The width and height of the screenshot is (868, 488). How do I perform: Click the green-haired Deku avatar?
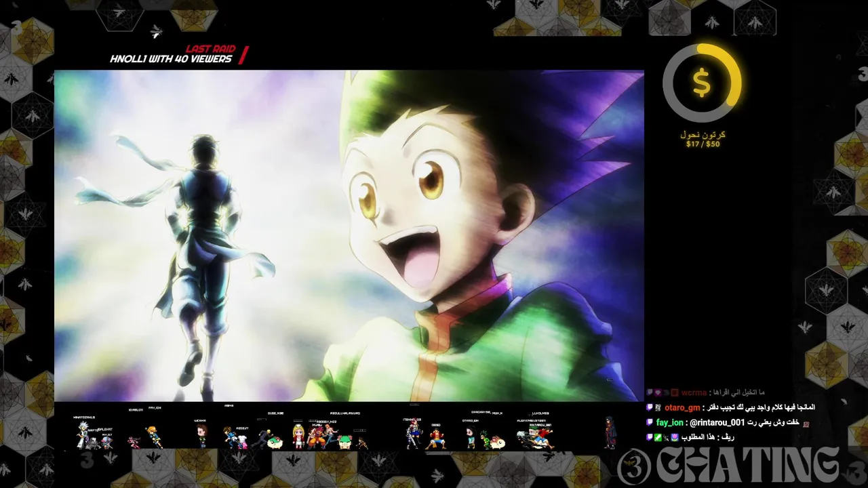(x=486, y=440)
